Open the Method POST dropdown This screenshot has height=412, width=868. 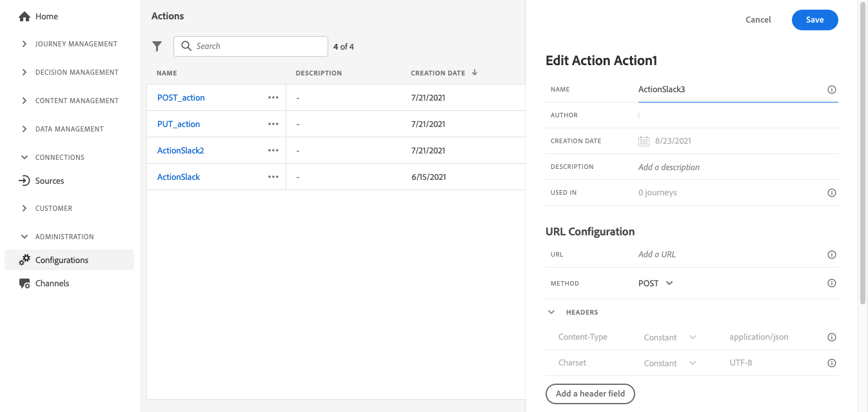tap(656, 283)
